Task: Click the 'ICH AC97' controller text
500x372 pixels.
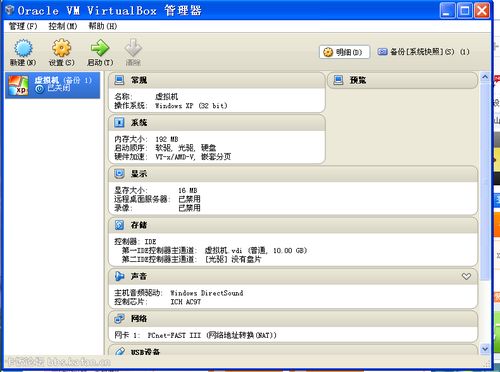Action: [186, 302]
